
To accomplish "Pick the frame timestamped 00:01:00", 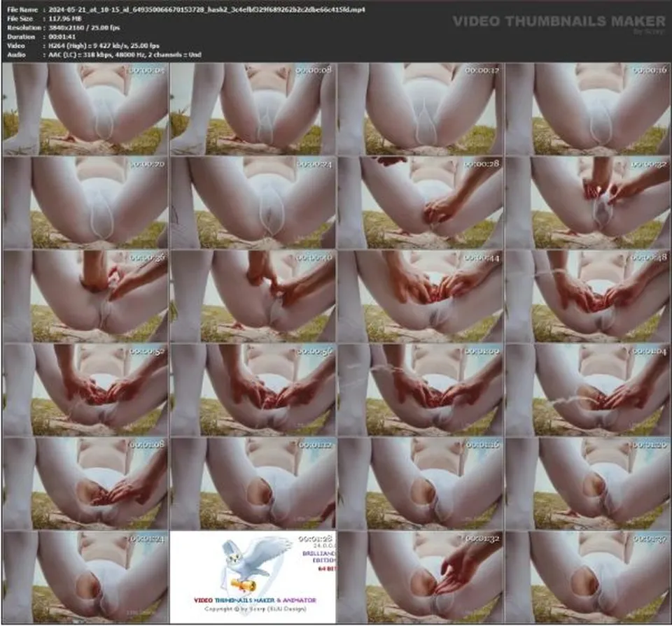I will [421, 390].
